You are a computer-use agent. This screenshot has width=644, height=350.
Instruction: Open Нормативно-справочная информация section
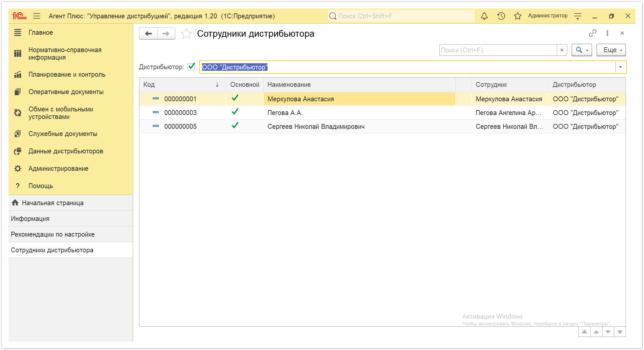[70, 54]
